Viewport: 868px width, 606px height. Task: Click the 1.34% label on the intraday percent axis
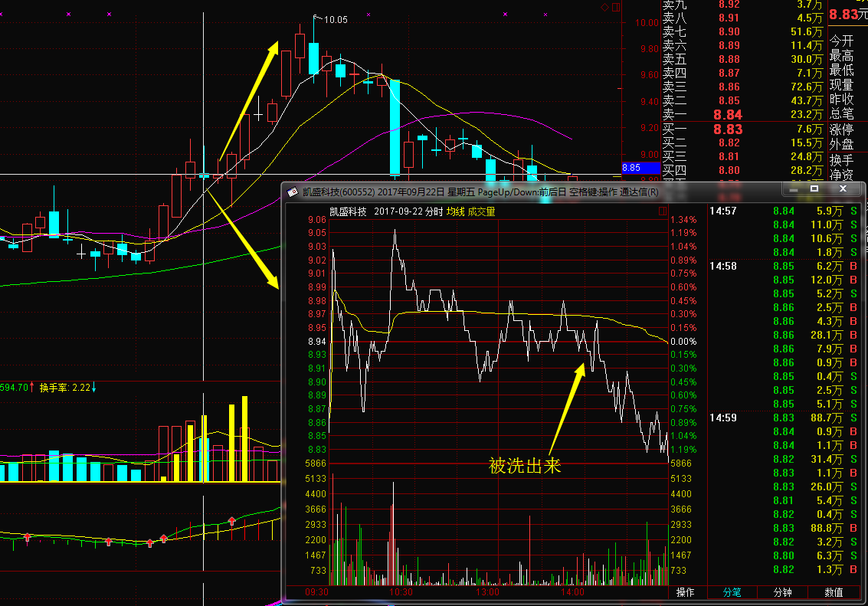(683, 220)
